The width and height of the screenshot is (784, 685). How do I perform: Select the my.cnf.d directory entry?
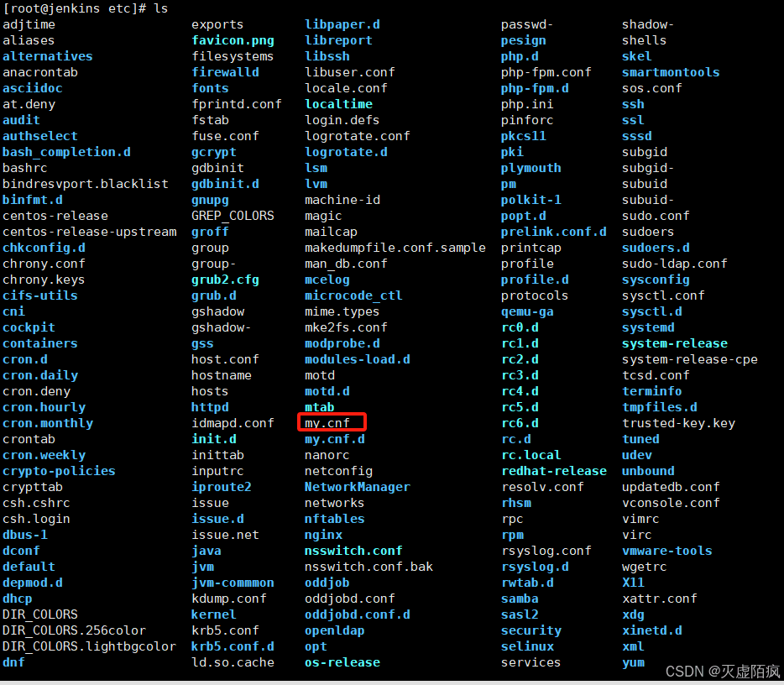[334, 439]
